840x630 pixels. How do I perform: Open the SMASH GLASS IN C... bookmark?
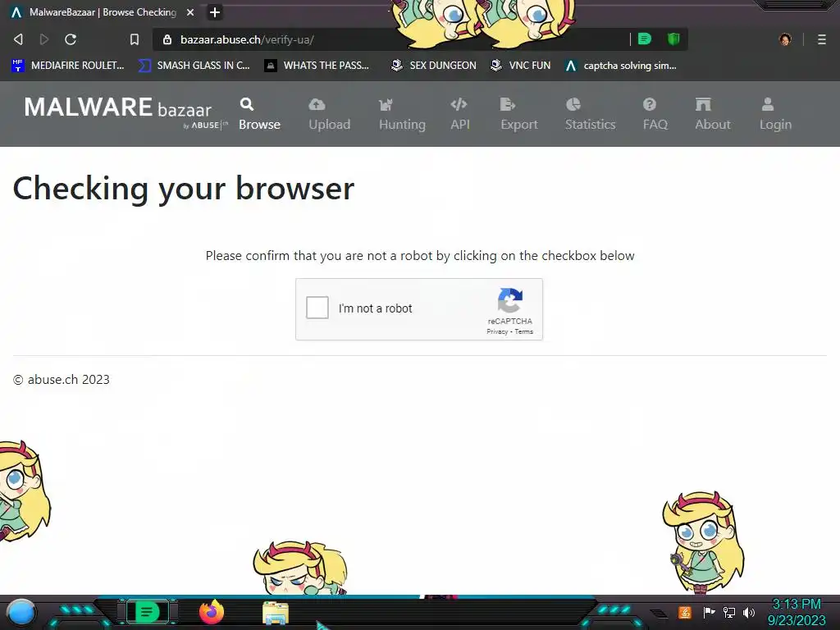point(194,66)
